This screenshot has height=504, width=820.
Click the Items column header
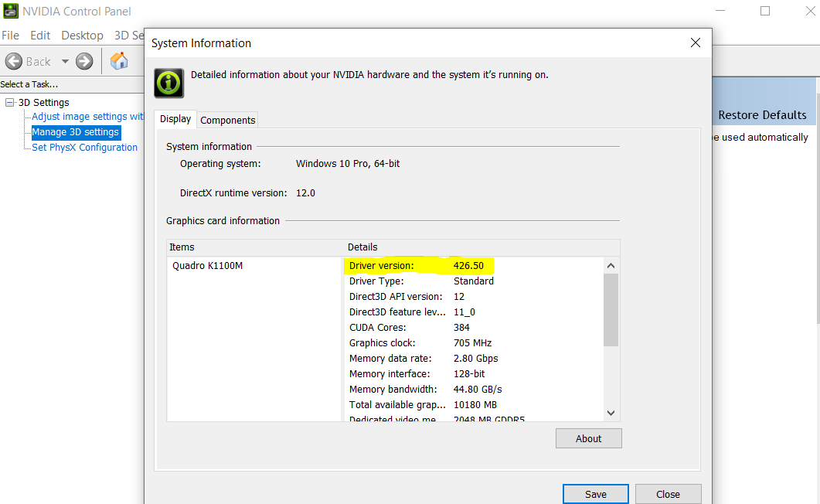pyautogui.click(x=255, y=247)
